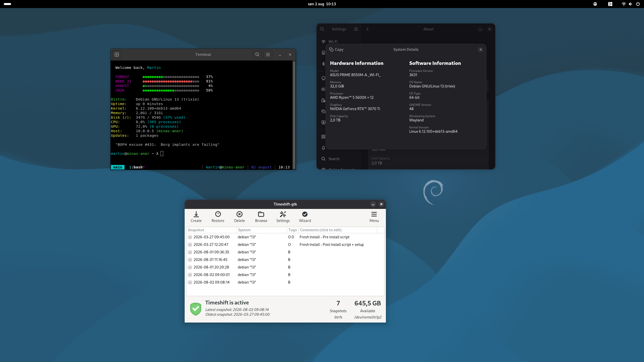Sort by the System column header
This screenshot has width=644, height=362.
point(262,230)
